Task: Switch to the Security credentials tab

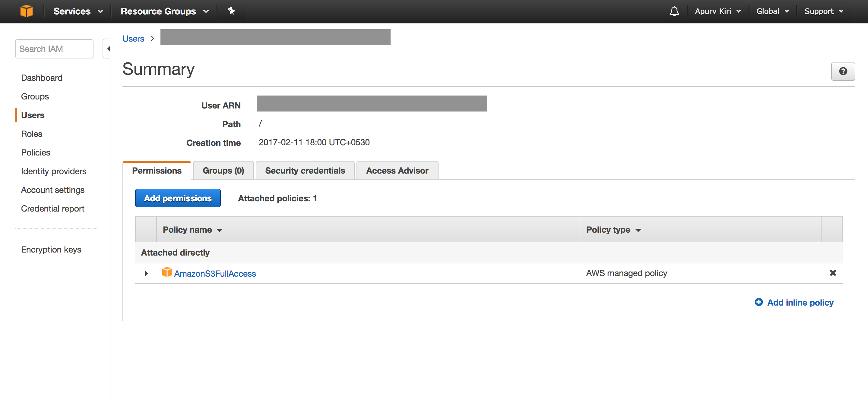Action: 305,171
